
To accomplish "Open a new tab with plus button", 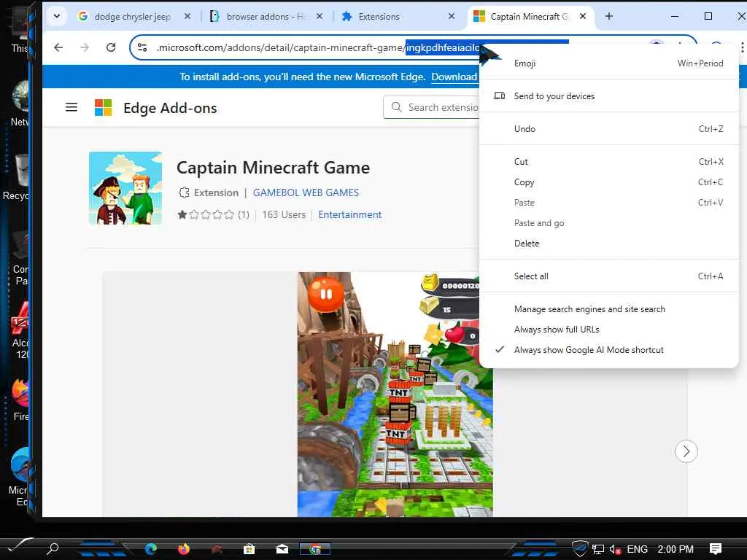I will coord(609,16).
